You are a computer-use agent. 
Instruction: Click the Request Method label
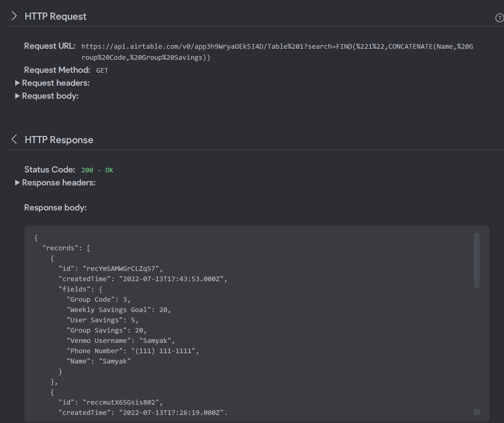click(x=57, y=70)
